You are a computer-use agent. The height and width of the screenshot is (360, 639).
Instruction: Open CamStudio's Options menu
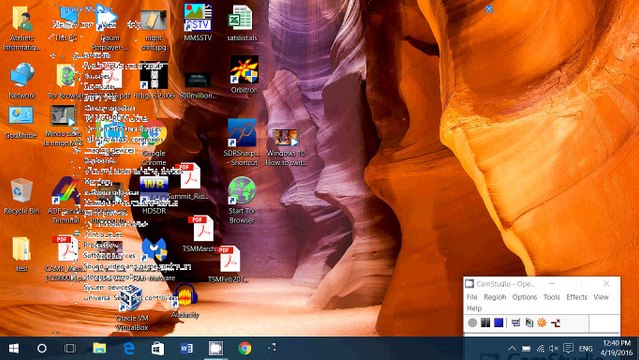[524, 297]
